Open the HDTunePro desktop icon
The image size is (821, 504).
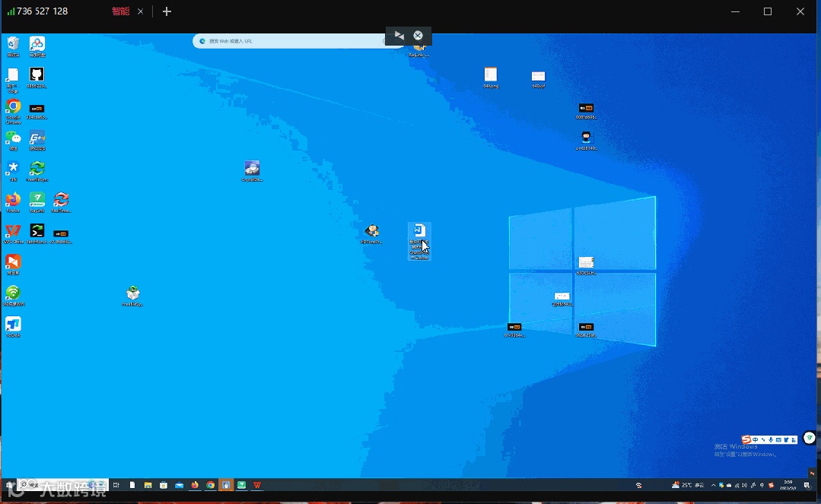372,233
